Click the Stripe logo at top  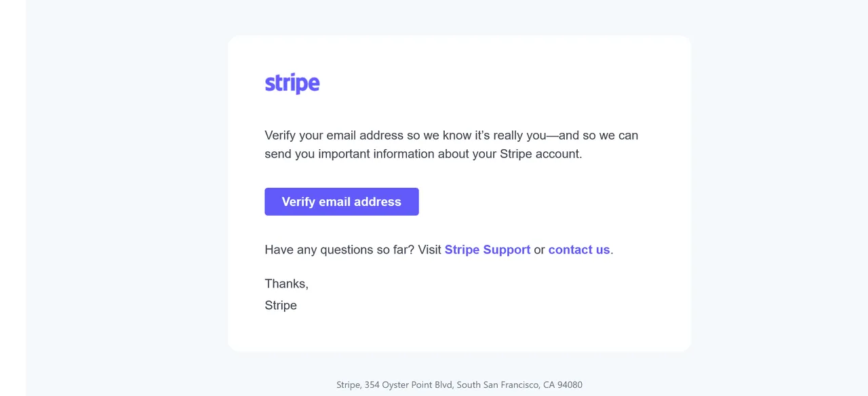292,83
